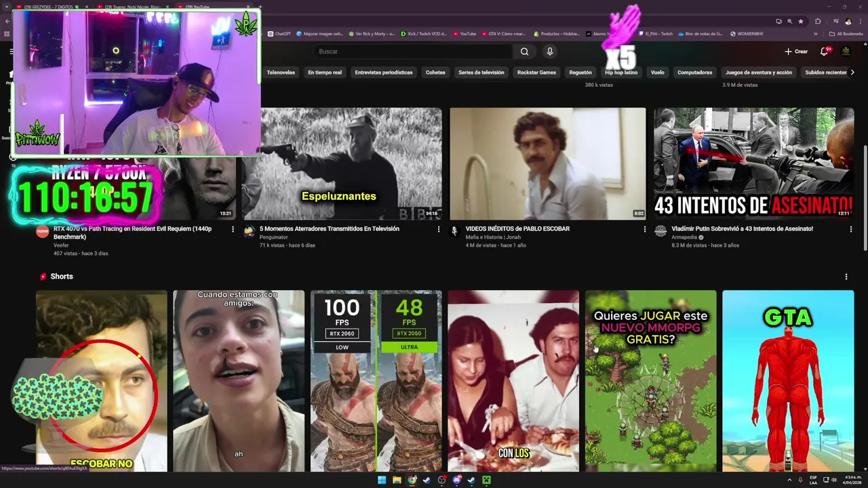Open the NUEVO MMORPG GRATIS short

651,381
